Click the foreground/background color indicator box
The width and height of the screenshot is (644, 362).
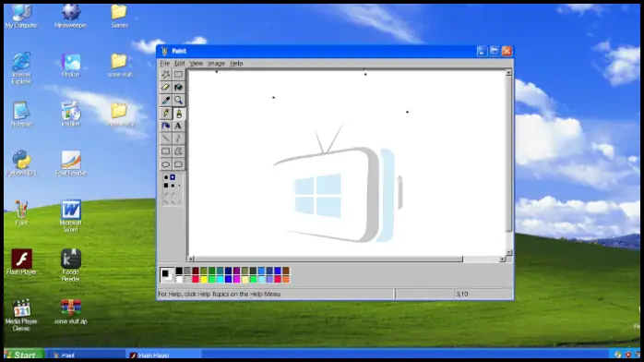pyautogui.click(x=167, y=275)
